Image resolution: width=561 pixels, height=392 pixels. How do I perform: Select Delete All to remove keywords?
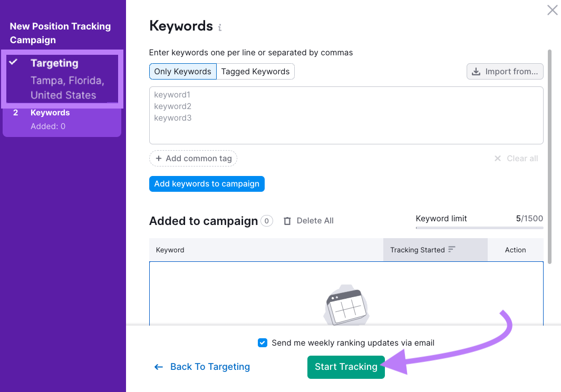click(315, 221)
